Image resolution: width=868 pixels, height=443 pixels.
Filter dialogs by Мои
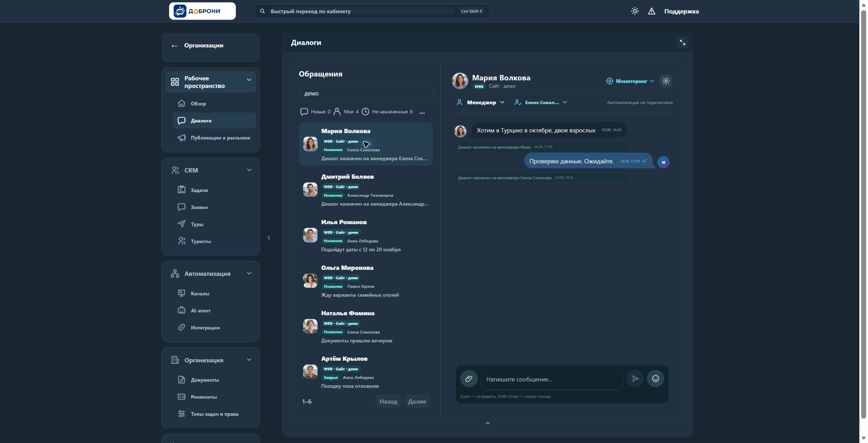coord(346,112)
